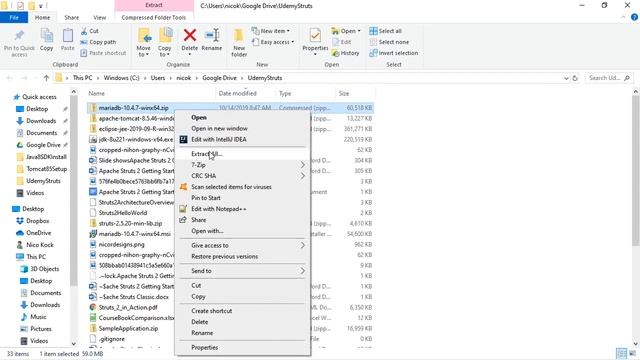Choose Share in context menu

point(242,220)
